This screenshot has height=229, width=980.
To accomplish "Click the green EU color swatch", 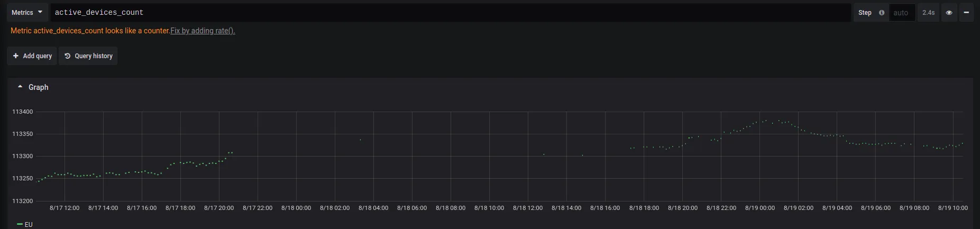I will 20,225.
